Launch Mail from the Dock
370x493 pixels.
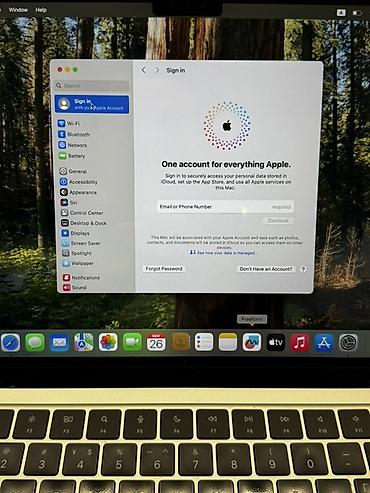click(x=59, y=342)
